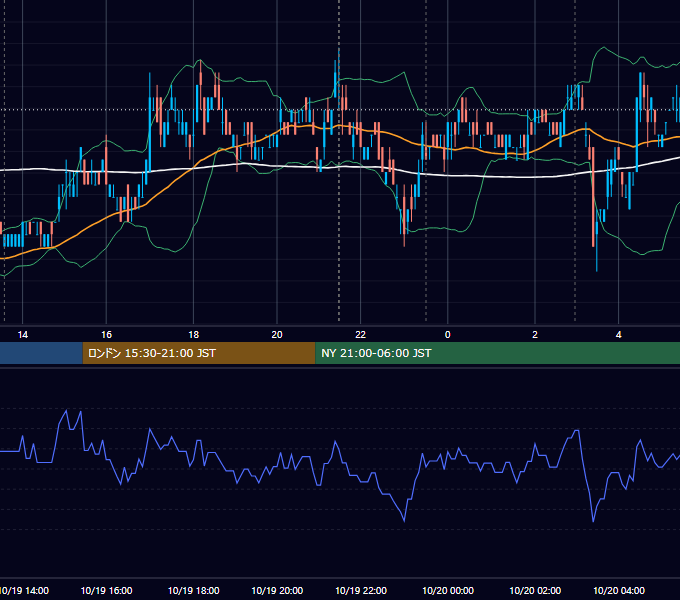Click the 10/19 18:00 time label
The height and width of the screenshot is (600, 680).
tap(193, 590)
